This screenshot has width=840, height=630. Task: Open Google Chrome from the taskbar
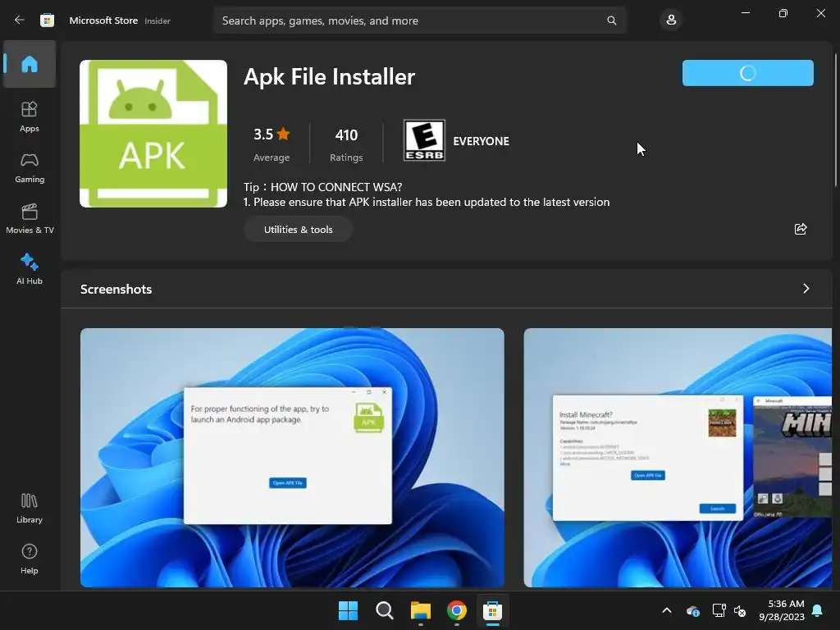coord(456,610)
